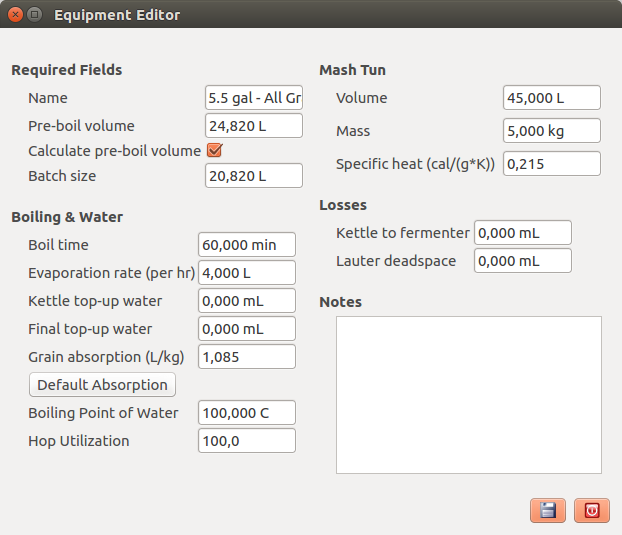Close the Equipment Editor window
The image size is (622, 535).
pyautogui.click(x=15, y=15)
